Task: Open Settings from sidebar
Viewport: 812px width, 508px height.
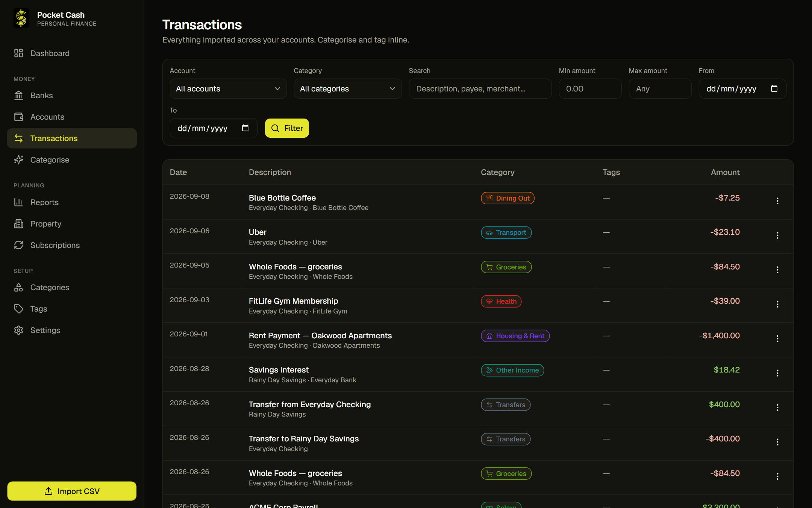Action: pyautogui.click(x=72, y=330)
